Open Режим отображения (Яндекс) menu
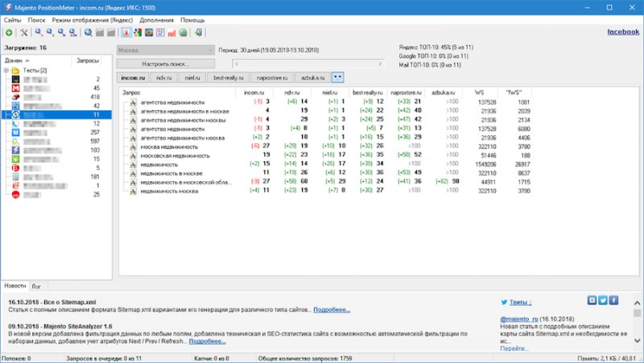 point(93,20)
